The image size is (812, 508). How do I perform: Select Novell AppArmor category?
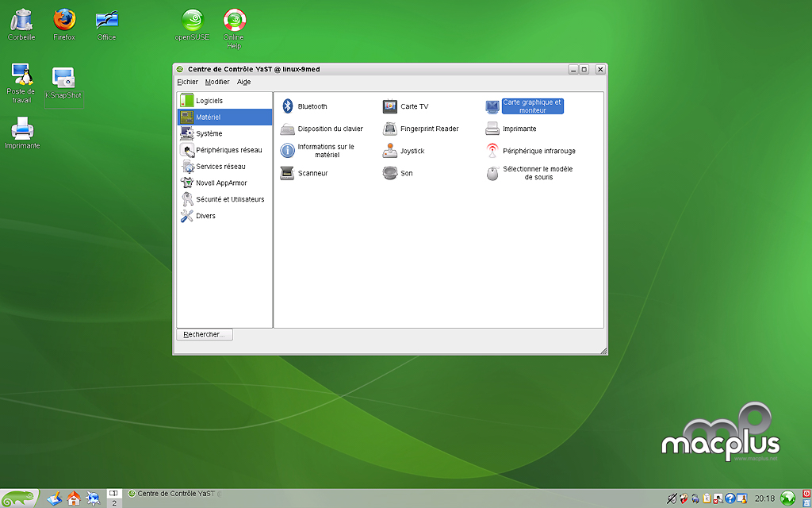pos(224,183)
